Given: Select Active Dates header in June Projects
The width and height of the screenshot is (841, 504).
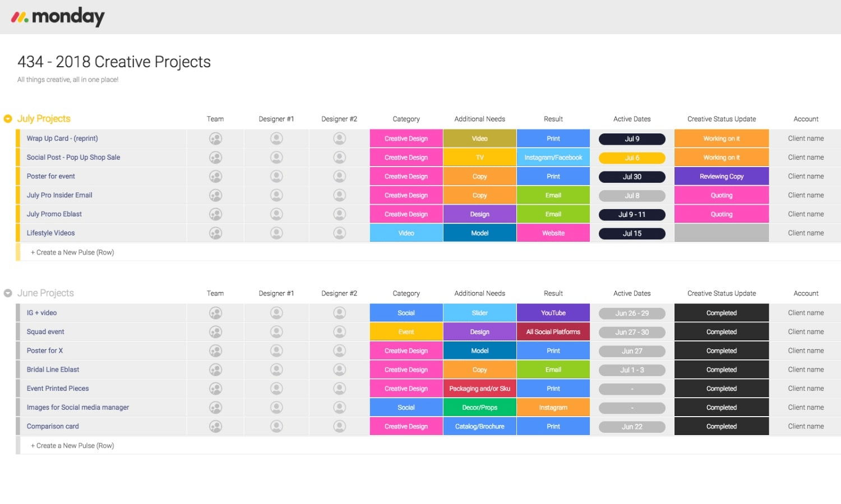Looking at the screenshot, I should click(x=632, y=293).
